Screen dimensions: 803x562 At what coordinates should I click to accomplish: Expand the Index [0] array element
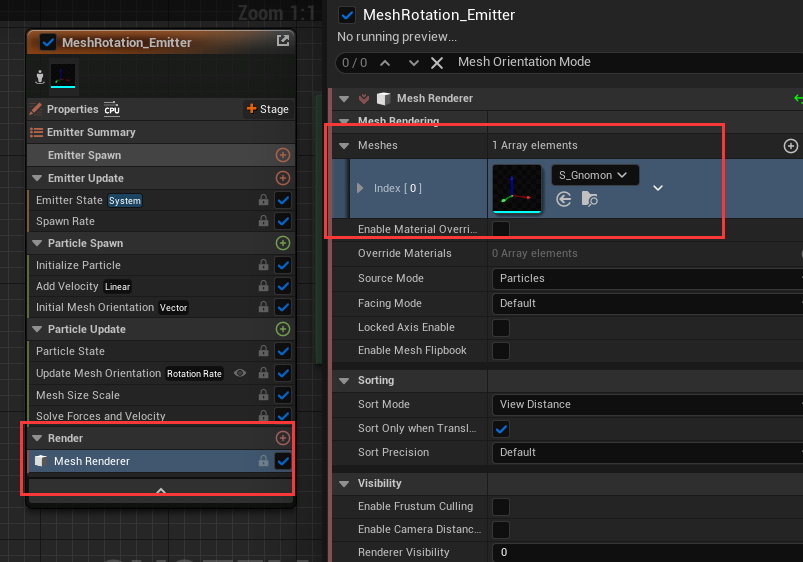coord(361,188)
